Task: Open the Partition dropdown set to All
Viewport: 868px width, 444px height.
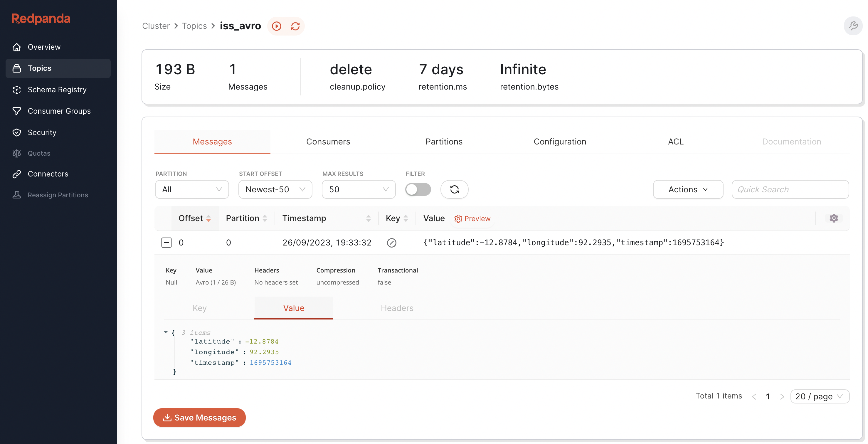Action: 192,189
